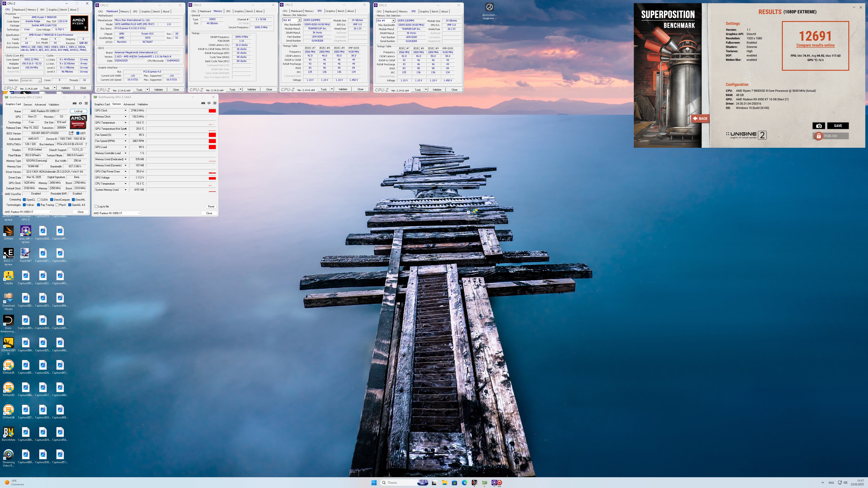Toggle the UEFI checkbox in GPU-Z
This screenshot has width=868, height=488.
[x=78, y=133]
